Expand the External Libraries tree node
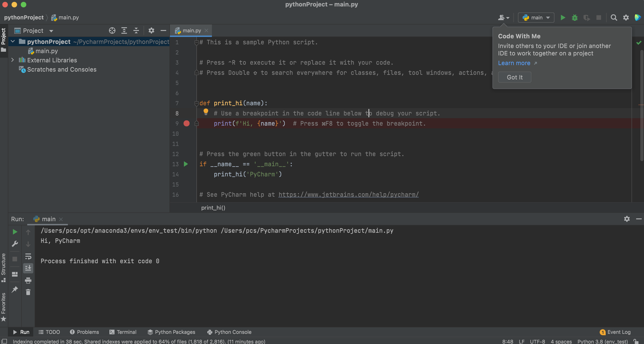644x344 pixels. point(12,60)
